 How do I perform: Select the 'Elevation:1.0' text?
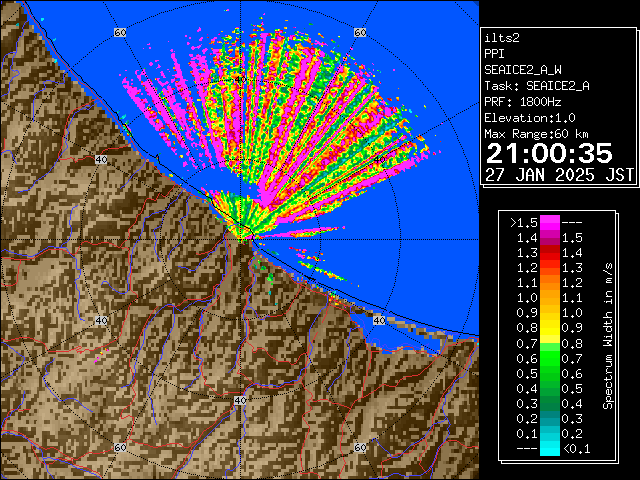(530, 118)
